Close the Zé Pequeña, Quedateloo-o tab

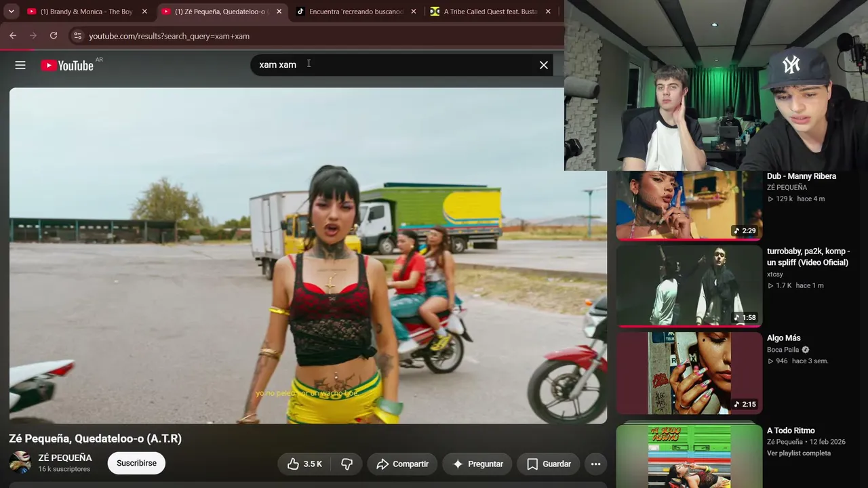coord(279,12)
